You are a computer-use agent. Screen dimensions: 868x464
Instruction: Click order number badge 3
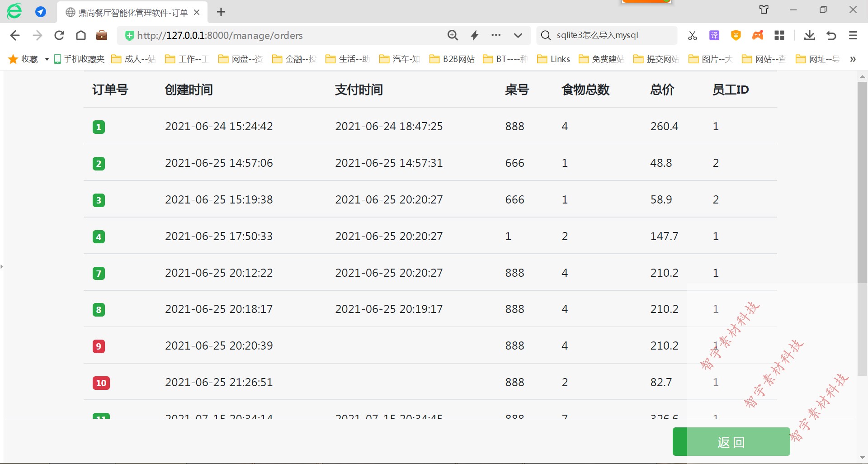99,200
